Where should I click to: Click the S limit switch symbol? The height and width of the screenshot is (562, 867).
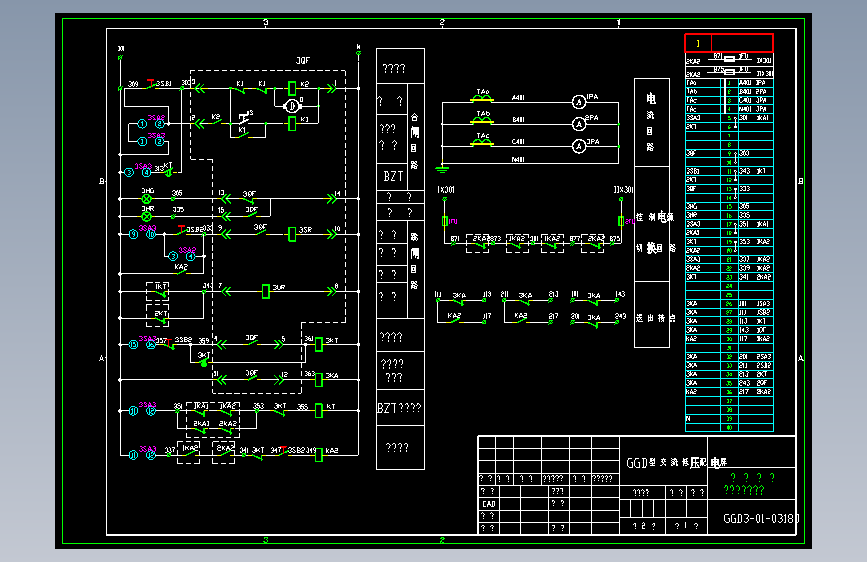click(244, 117)
